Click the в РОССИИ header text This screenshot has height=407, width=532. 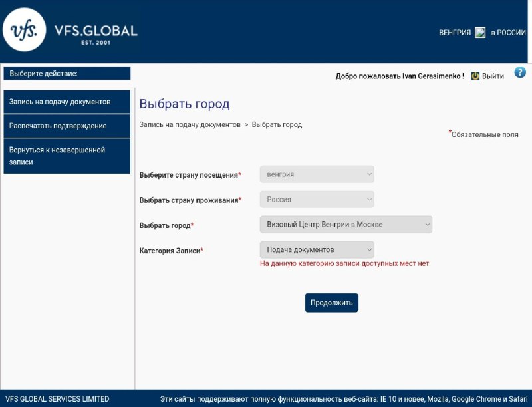[508, 33]
